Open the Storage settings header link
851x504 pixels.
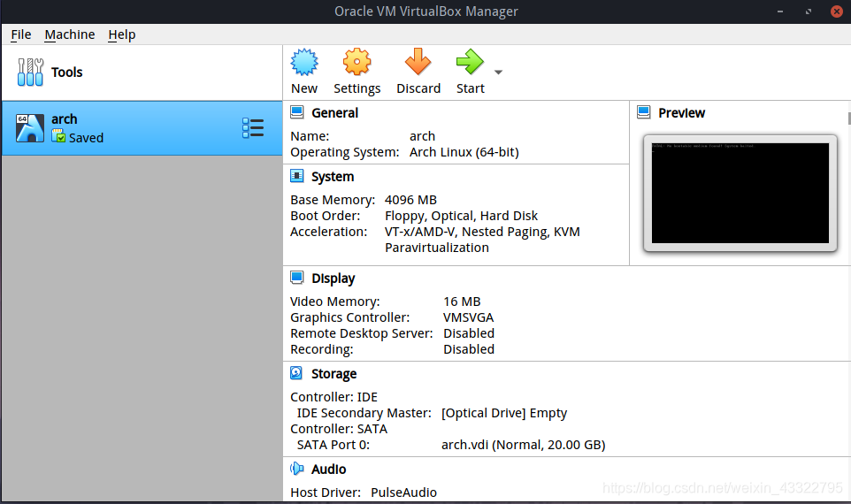[333, 374]
